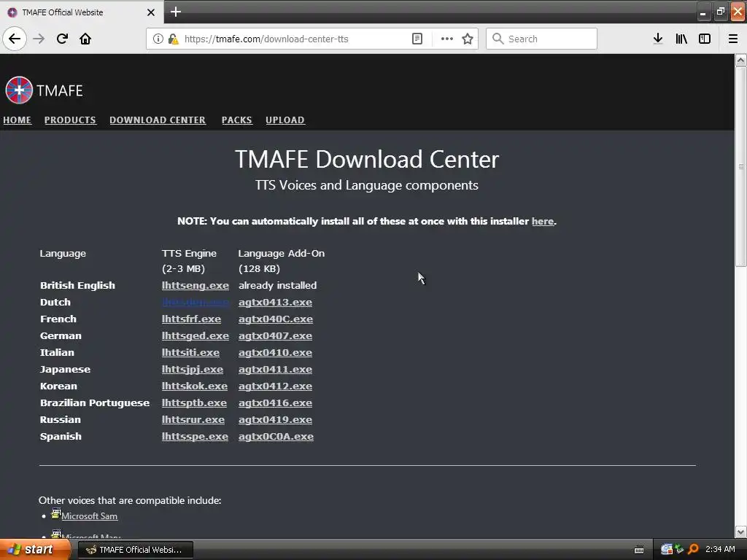
Task: Download agtx0413.exe Dutch add-on
Action: click(x=275, y=302)
